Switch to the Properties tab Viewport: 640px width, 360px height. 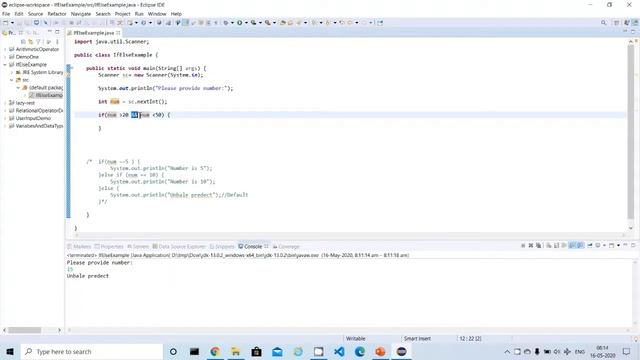[x=109, y=247]
